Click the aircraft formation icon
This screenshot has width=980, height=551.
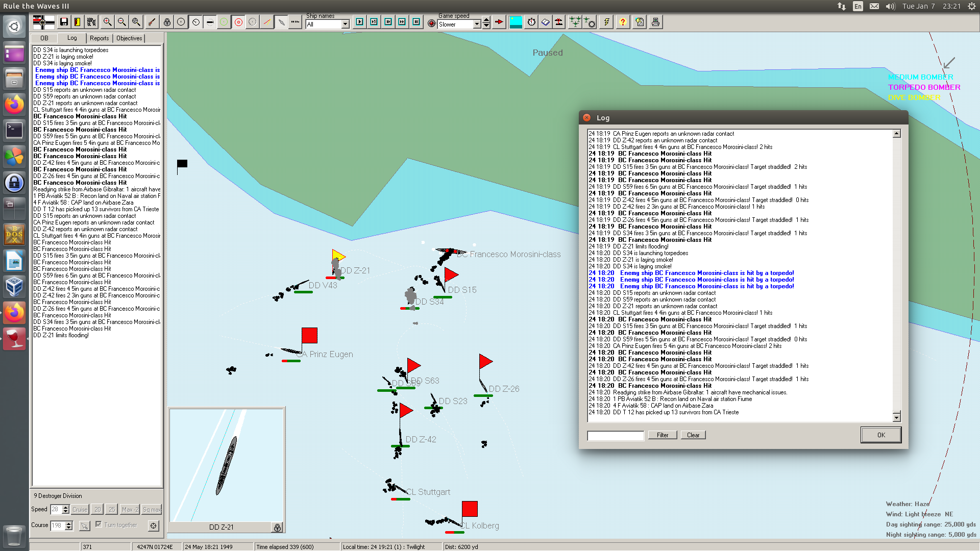pyautogui.click(x=575, y=22)
